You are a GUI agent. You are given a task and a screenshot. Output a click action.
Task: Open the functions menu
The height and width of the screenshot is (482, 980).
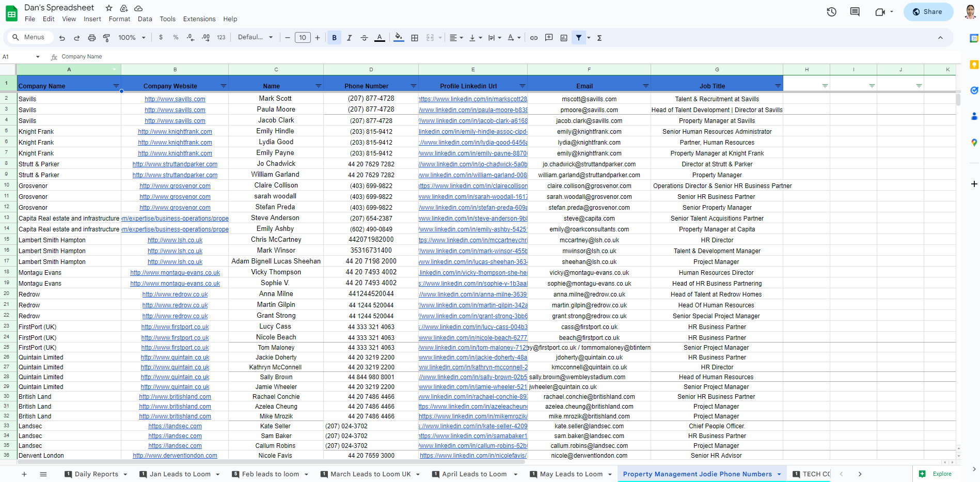(x=599, y=38)
